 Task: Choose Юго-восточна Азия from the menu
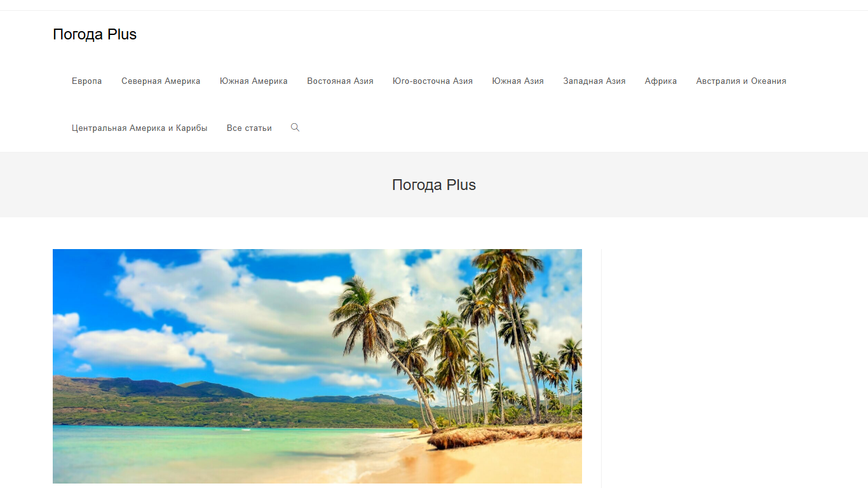[x=433, y=81]
